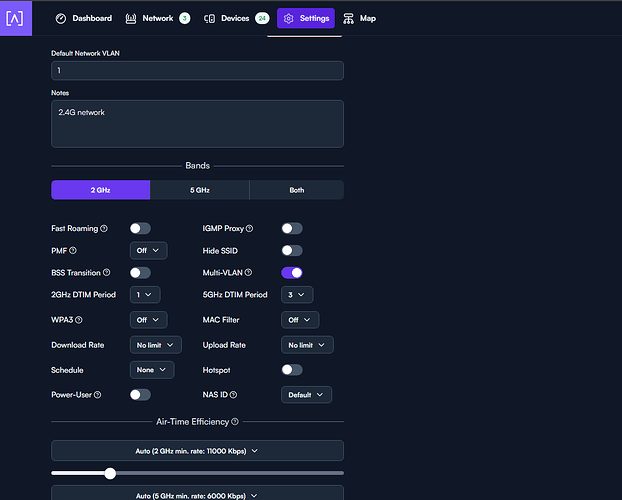622x500 pixels.
Task: Open the Air-Time Efficiency help icon
Action: tap(235, 421)
